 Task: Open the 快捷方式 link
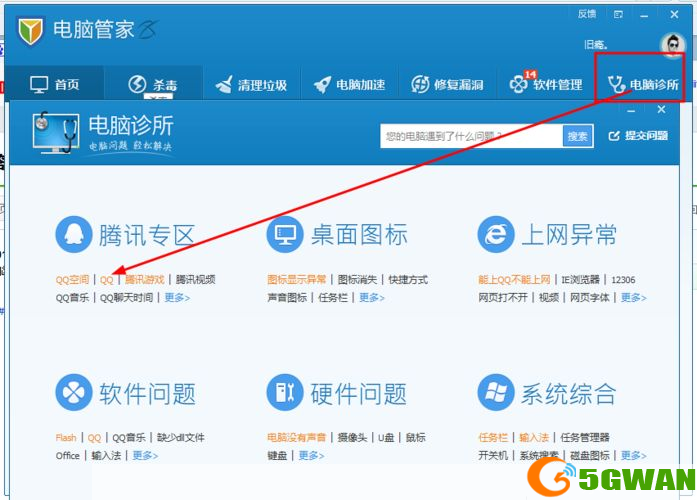(408, 280)
